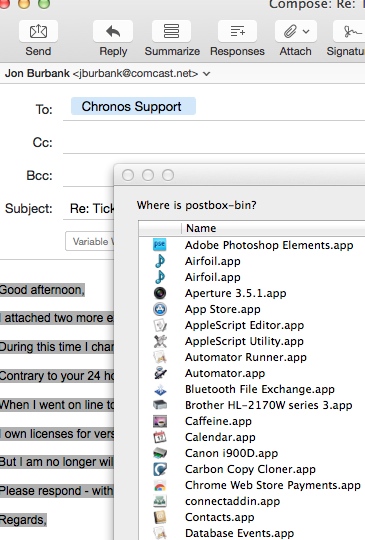Click the Attach paperclip icon

(290, 31)
